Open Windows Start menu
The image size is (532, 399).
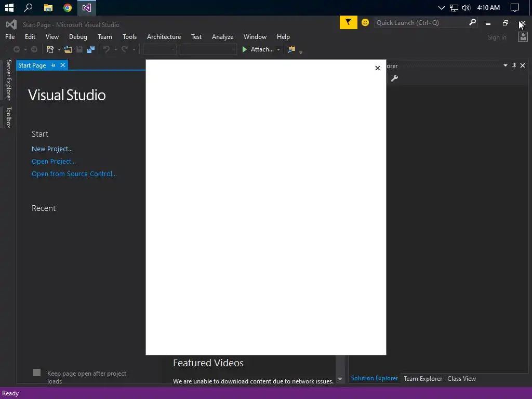[9, 7]
